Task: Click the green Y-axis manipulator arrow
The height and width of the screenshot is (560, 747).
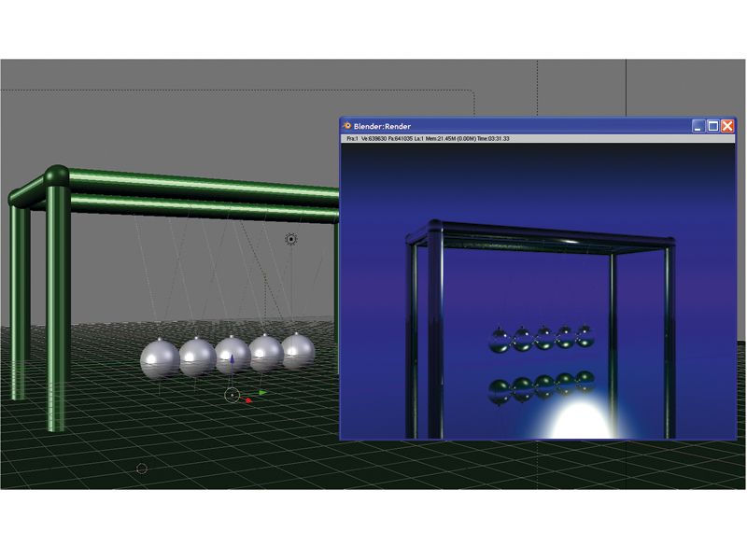Action: [262, 392]
